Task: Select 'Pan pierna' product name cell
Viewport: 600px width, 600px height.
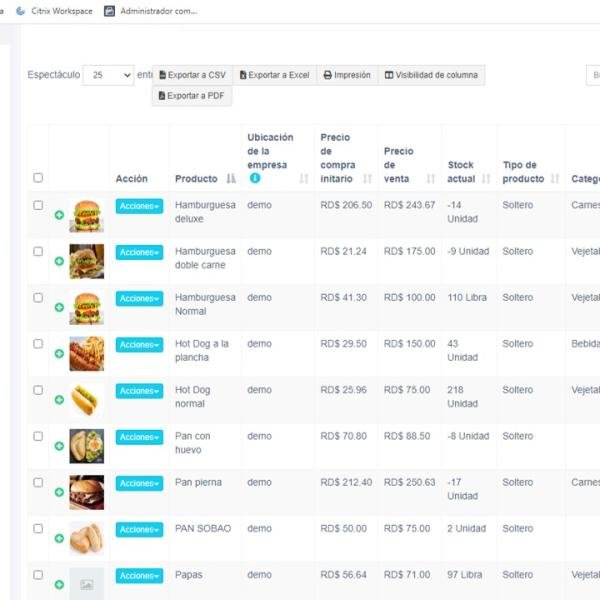Action: pyautogui.click(x=198, y=483)
